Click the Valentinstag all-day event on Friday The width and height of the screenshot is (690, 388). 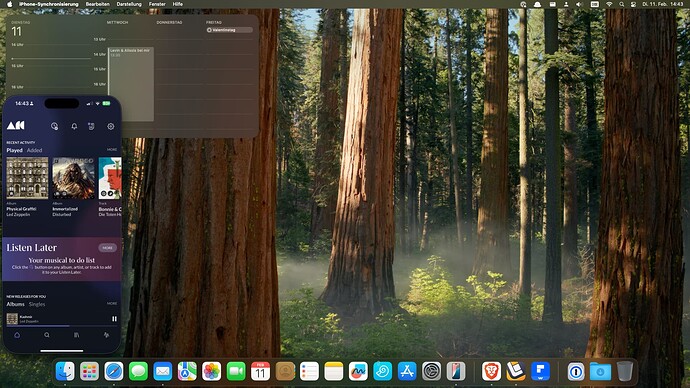pos(229,30)
